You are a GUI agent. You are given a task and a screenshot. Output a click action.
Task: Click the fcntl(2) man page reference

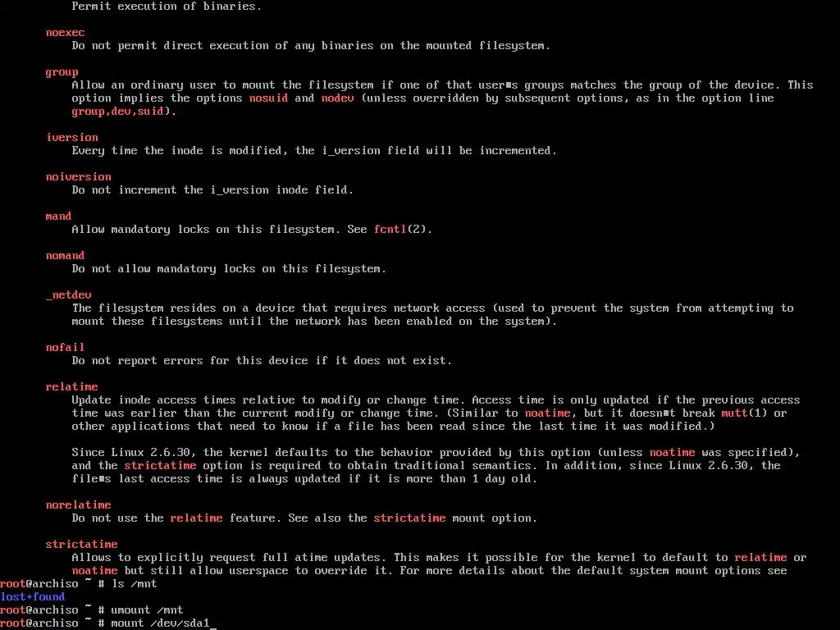click(399, 230)
